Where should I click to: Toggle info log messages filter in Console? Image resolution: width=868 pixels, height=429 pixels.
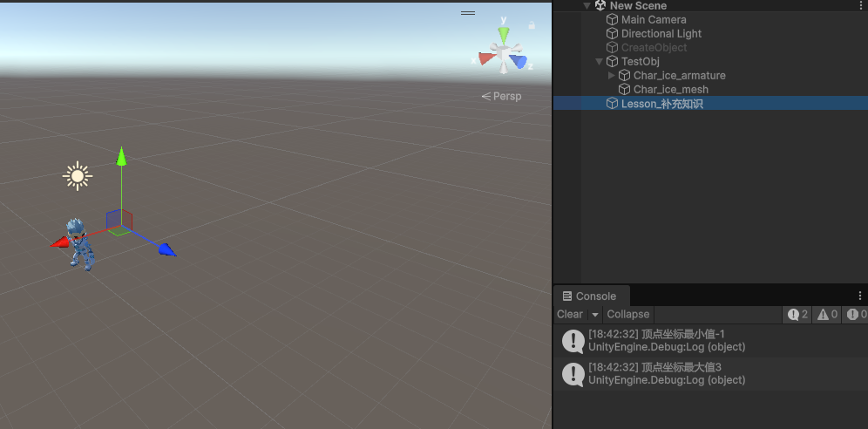click(x=798, y=314)
